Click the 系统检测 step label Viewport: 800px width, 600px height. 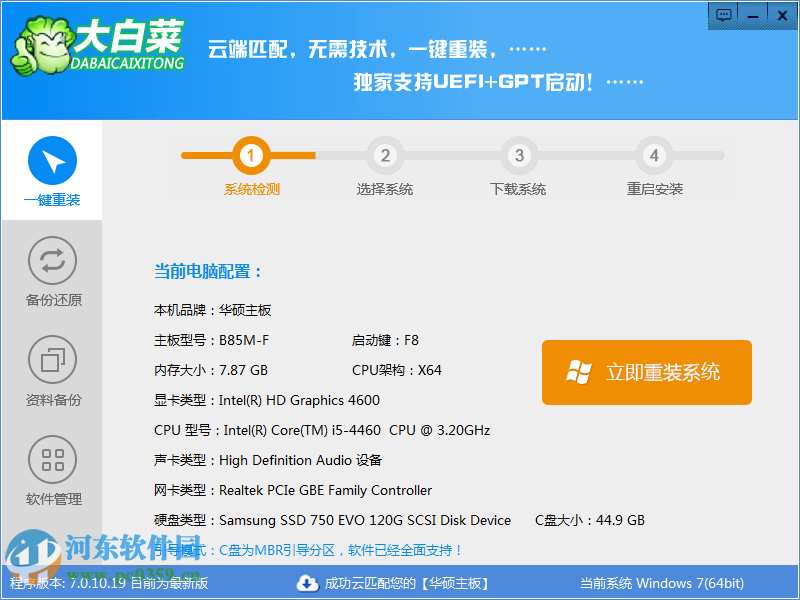pyautogui.click(x=252, y=189)
